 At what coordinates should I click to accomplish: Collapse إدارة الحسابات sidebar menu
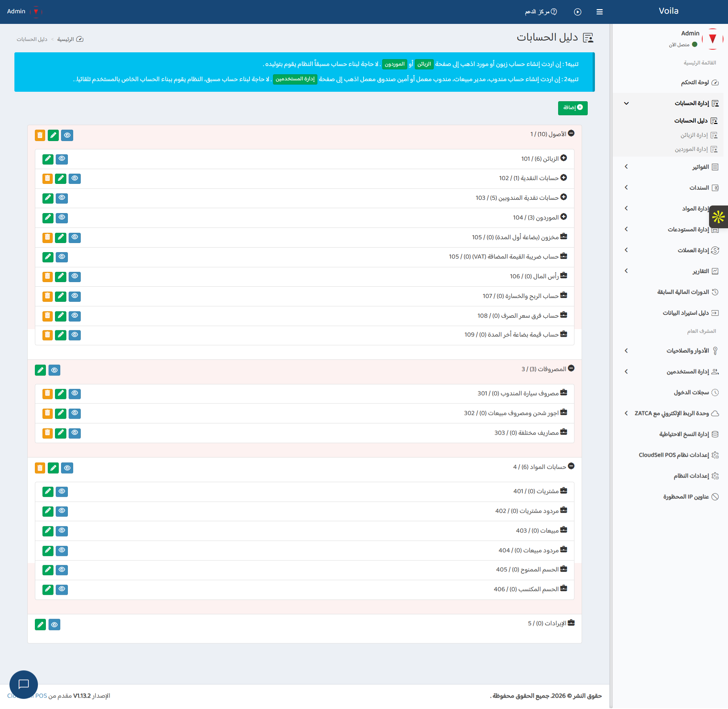[x=668, y=103]
